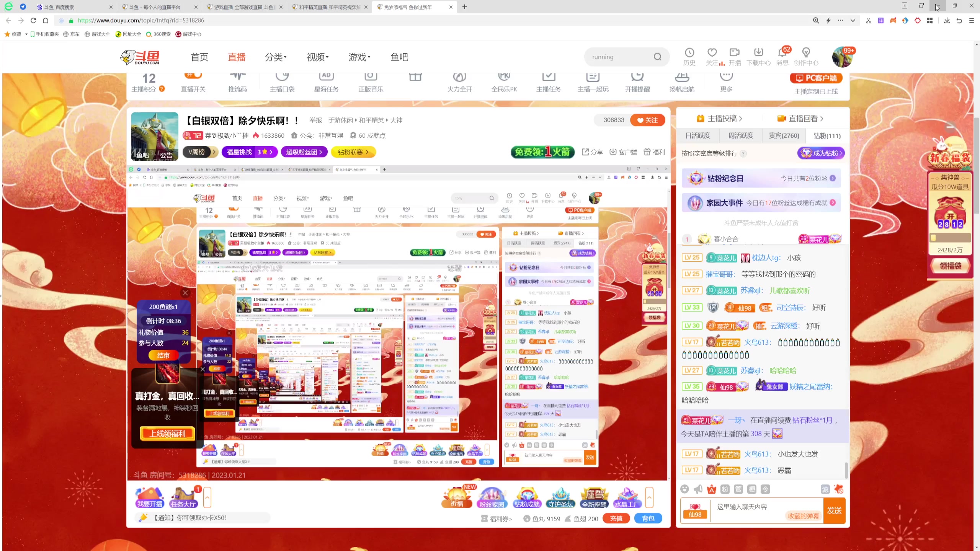Expand the 视频 dropdown in navigation
The width and height of the screenshot is (980, 551).
pos(318,57)
